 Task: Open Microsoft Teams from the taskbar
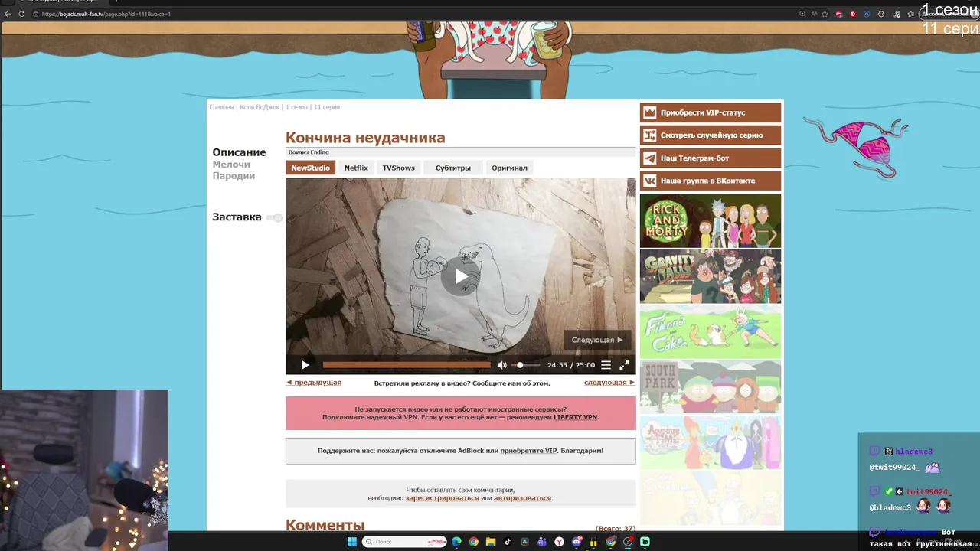click(x=541, y=542)
